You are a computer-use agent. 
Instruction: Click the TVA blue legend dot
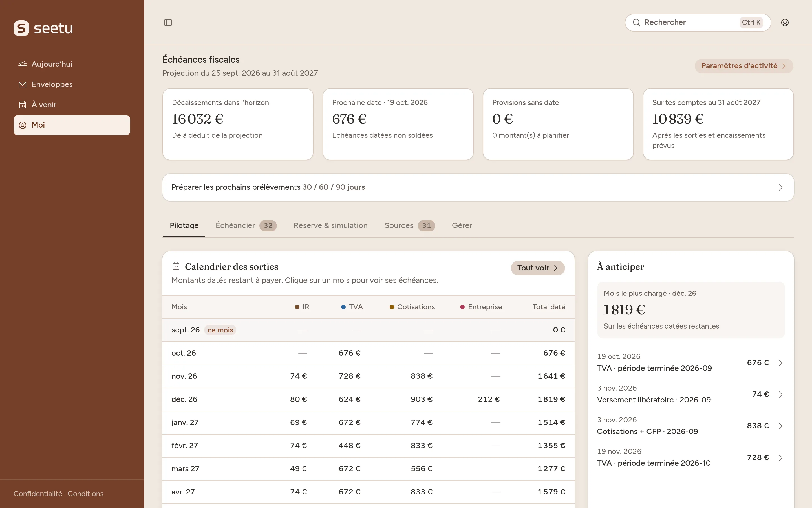[x=343, y=307]
